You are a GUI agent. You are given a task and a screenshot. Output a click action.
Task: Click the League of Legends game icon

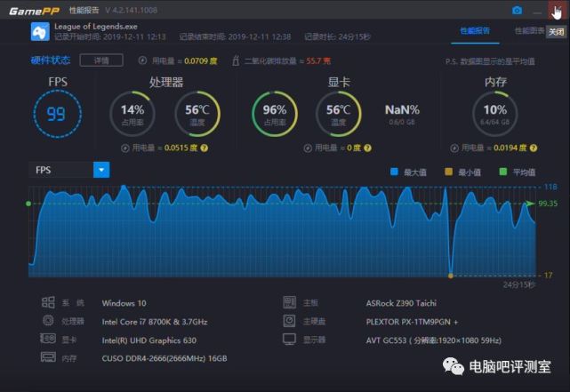pos(40,32)
